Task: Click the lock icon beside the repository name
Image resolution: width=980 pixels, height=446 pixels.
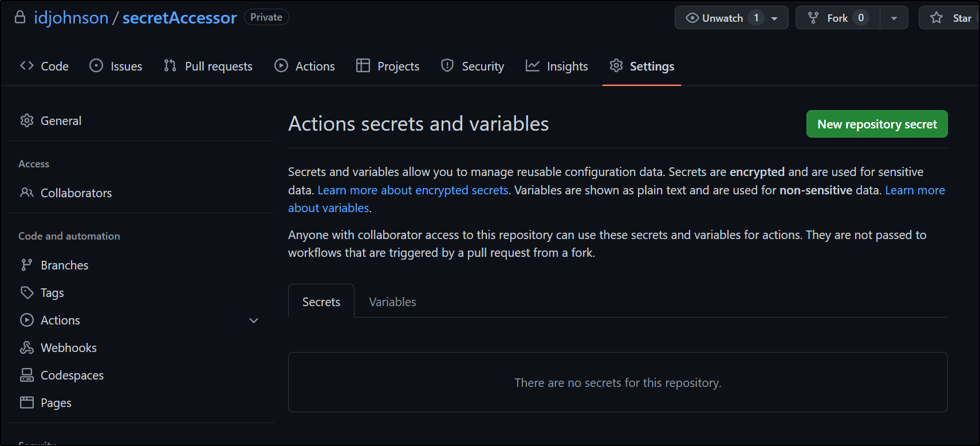Action: (x=20, y=17)
